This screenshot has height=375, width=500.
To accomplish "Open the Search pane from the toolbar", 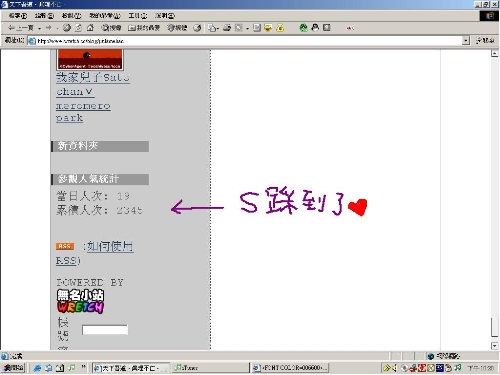I will click(x=111, y=28).
